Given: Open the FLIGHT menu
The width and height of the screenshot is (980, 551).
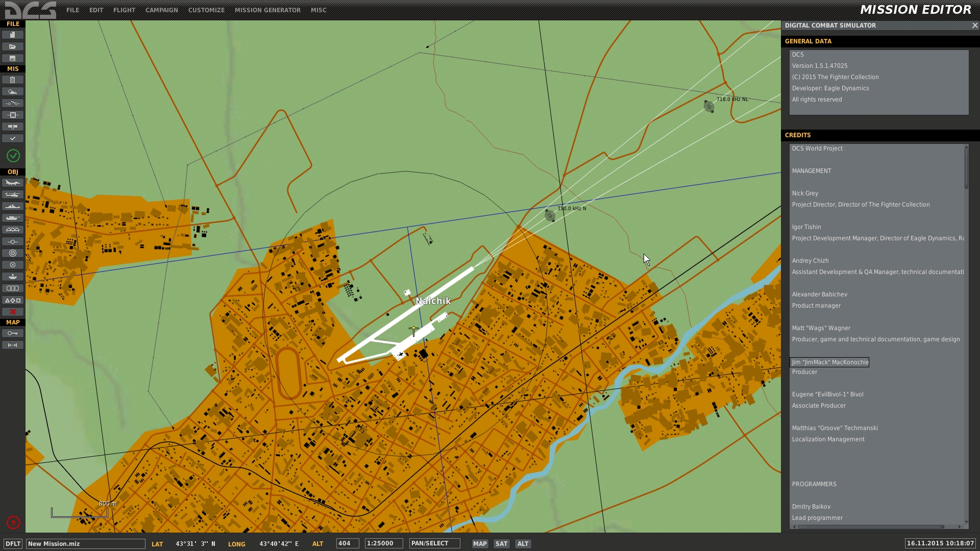Looking at the screenshot, I should click(x=124, y=10).
